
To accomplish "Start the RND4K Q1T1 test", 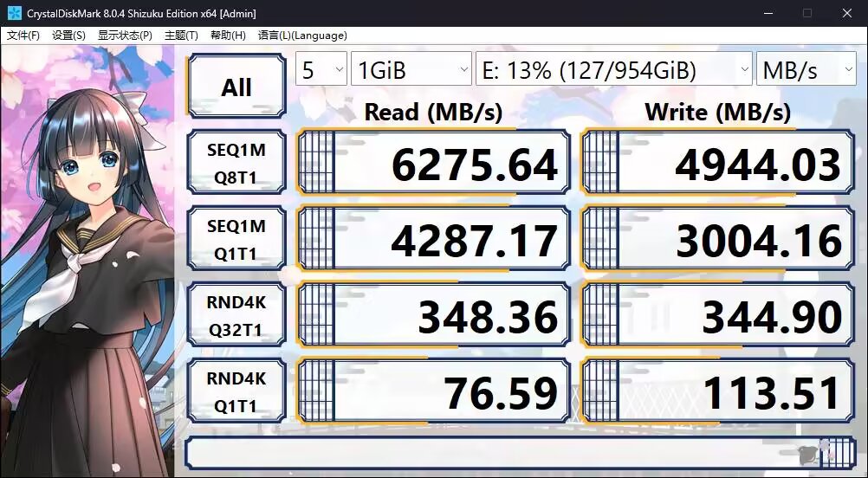I will (x=236, y=391).
